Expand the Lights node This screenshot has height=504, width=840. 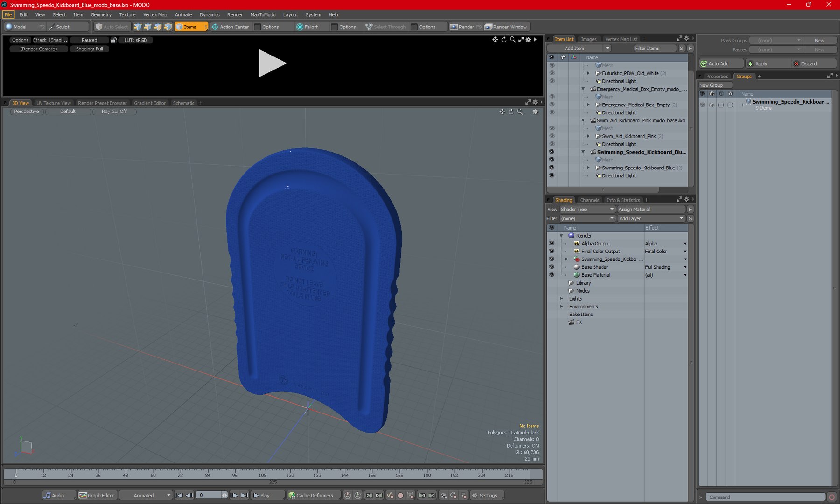561,299
